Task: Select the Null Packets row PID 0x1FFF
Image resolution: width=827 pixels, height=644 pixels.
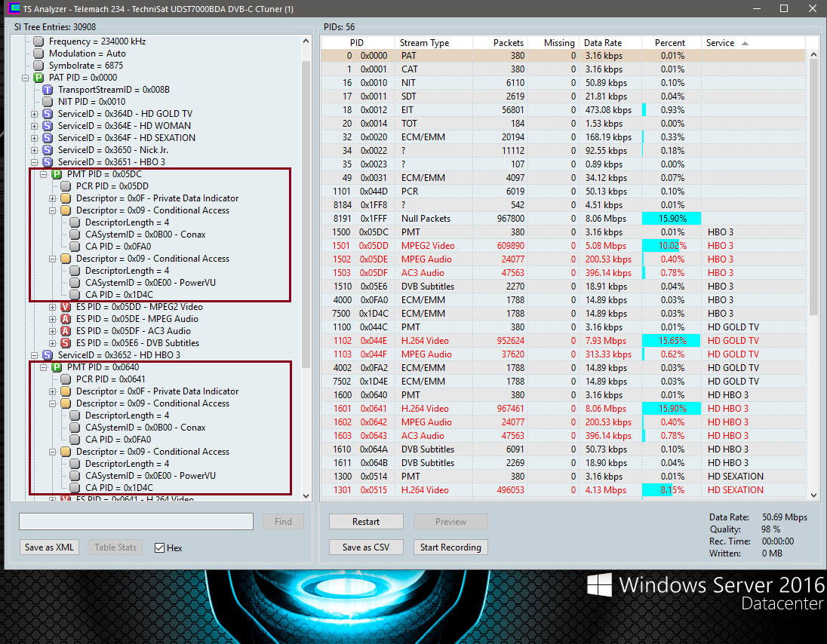Action: pyautogui.click(x=563, y=219)
